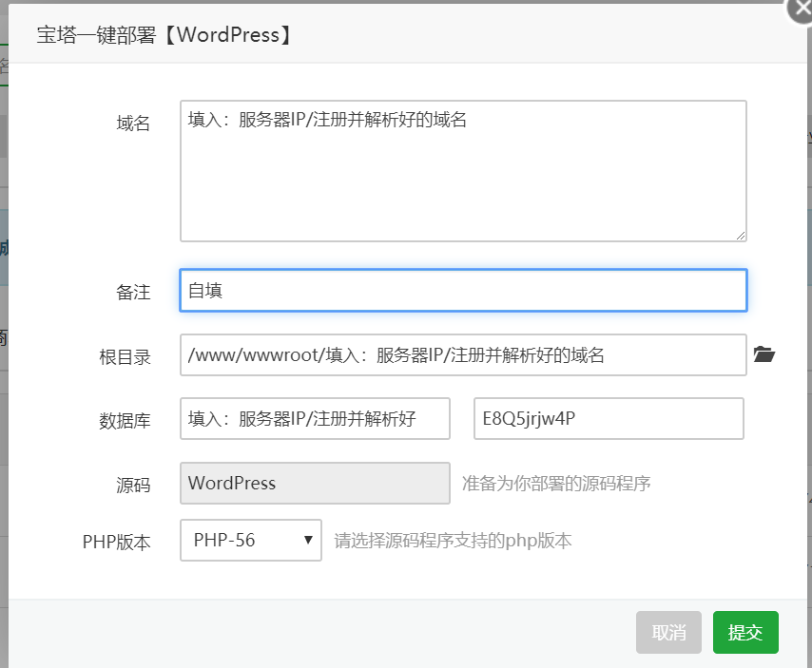Viewport: 812px width, 668px height.
Task: Click the folder icon beside root directory
Action: [x=764, y=355]
